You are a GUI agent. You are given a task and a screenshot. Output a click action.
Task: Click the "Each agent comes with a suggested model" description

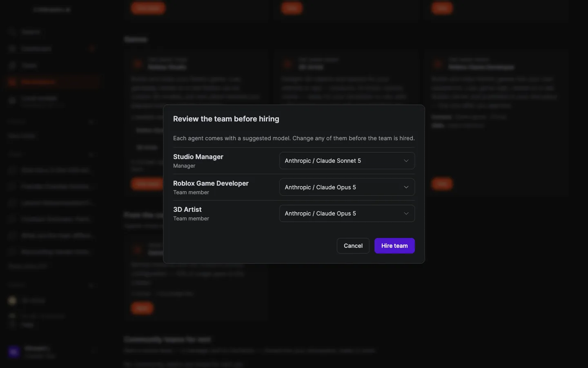(294, 138)
